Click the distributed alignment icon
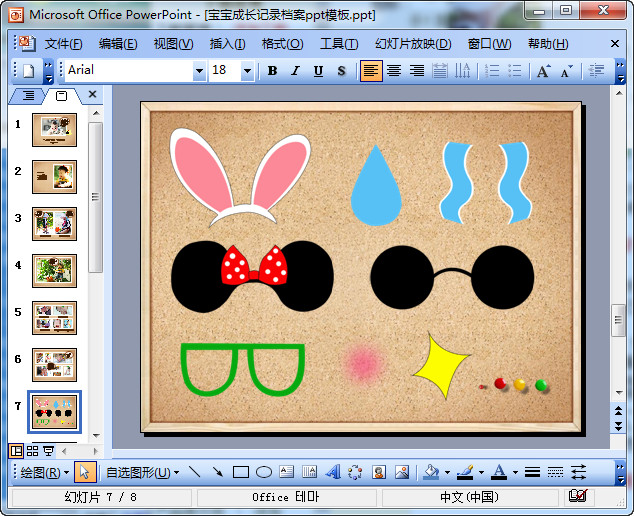This screenshot has width=634, height=516. click(x=440, y=71)
